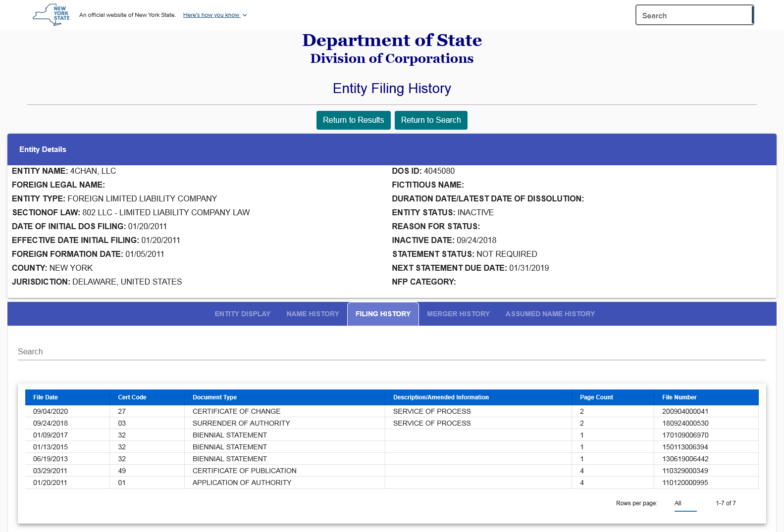Select the Certificate of Change filing row
The image size is (784, 532).
pyautogui.click(x=236, y=411)
